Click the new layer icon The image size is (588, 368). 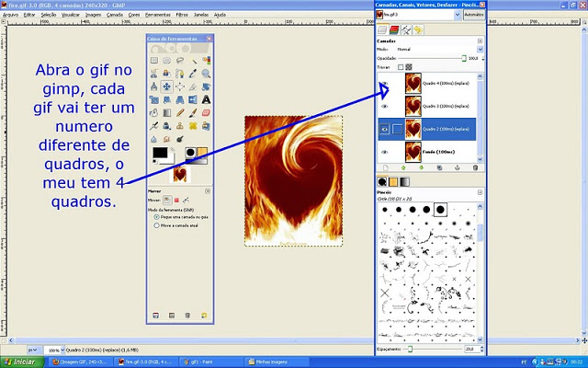click(383, 167)
